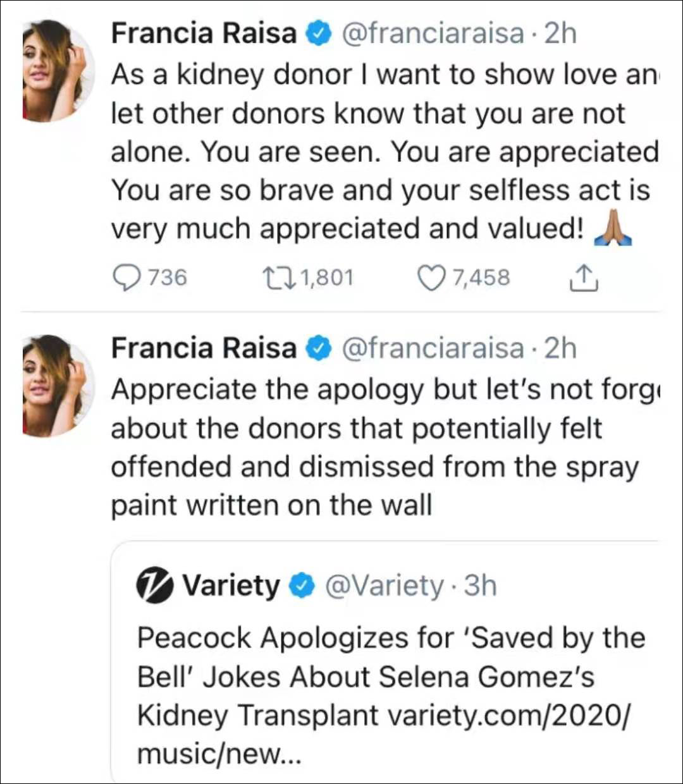683x784 pixels.
Task: Retweet the kidney donor tweet
Action: 276,278
